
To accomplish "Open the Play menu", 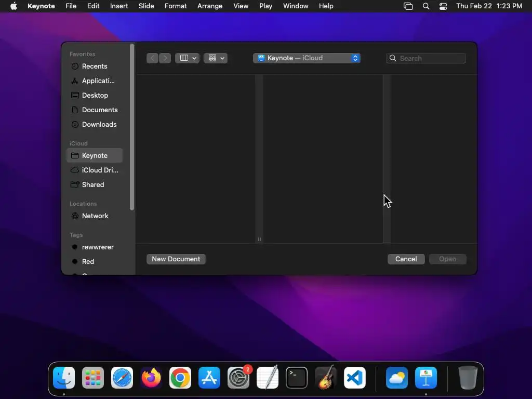I will coord(265,6).
